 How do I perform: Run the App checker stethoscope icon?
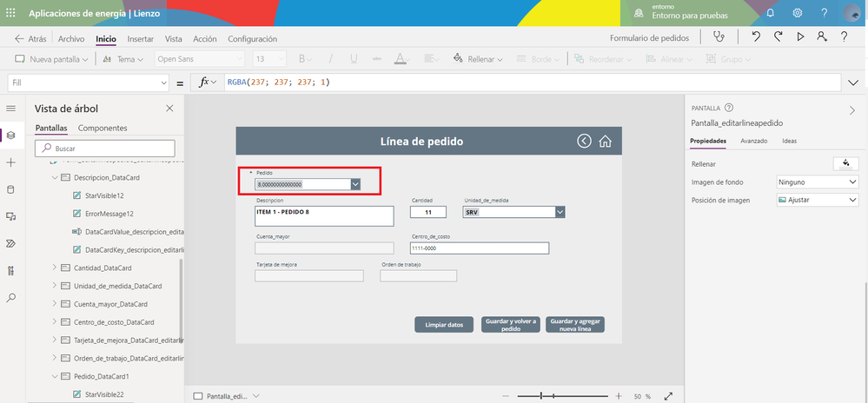719,37
